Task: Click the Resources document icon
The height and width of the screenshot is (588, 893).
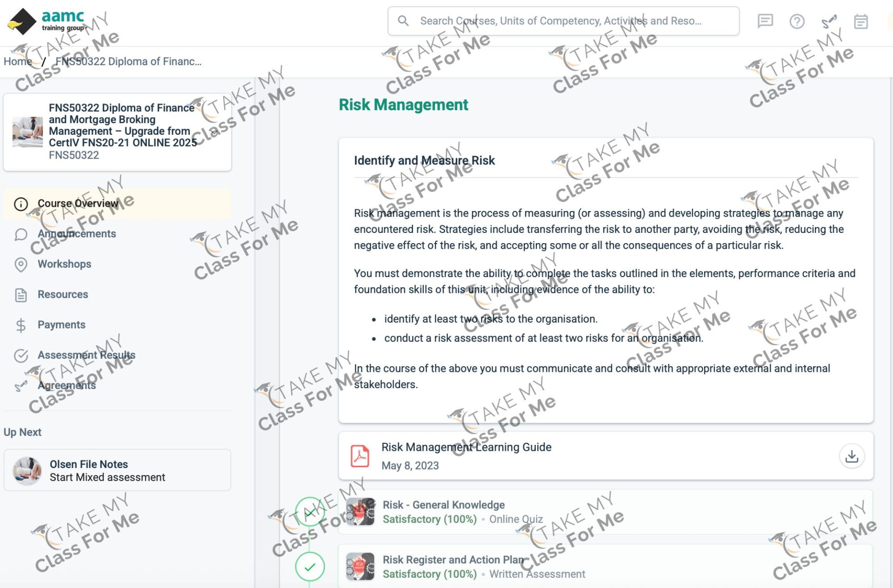Action: click(21, 295)
